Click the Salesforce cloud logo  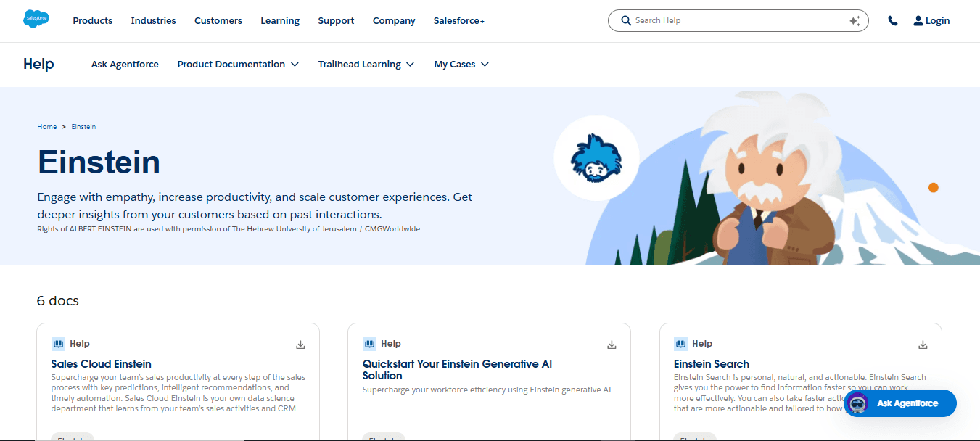tap(36, 19)
